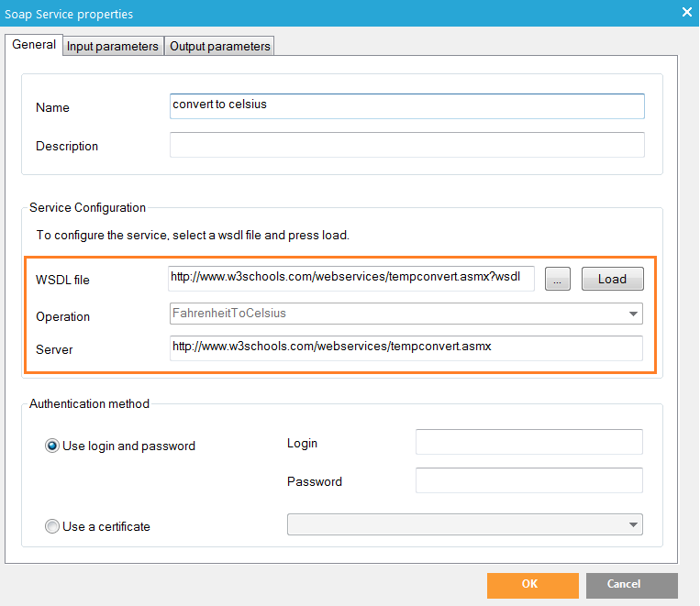Image resolution: width=700 pixels, height=606 pixels.
Task: Click into the Description field
Action: [407, 145]
